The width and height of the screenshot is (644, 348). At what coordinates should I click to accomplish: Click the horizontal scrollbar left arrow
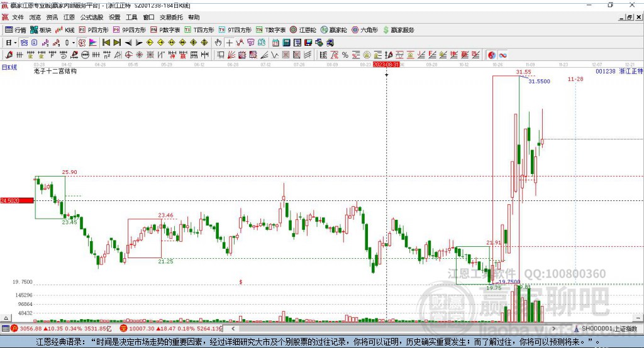click(x=233, y=329)
